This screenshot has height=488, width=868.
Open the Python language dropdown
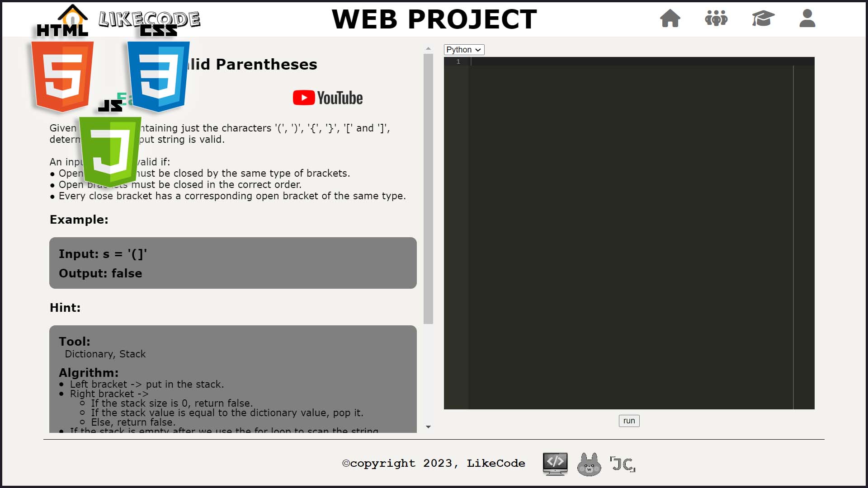tap(464, 50)
